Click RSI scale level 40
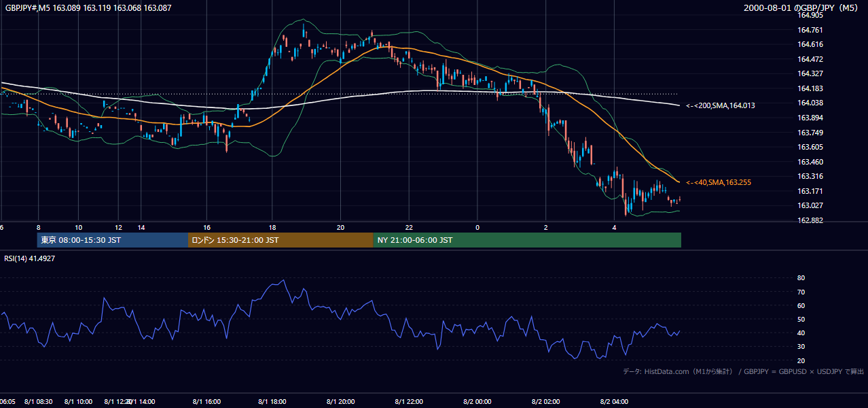 (x=801, y=333)
